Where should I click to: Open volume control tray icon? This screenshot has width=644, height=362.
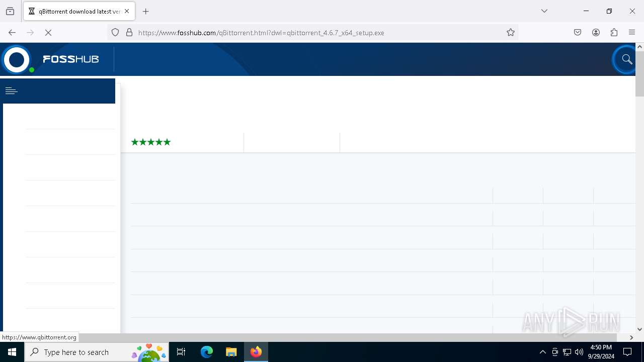pyautogui.click(x=579, y=352)
